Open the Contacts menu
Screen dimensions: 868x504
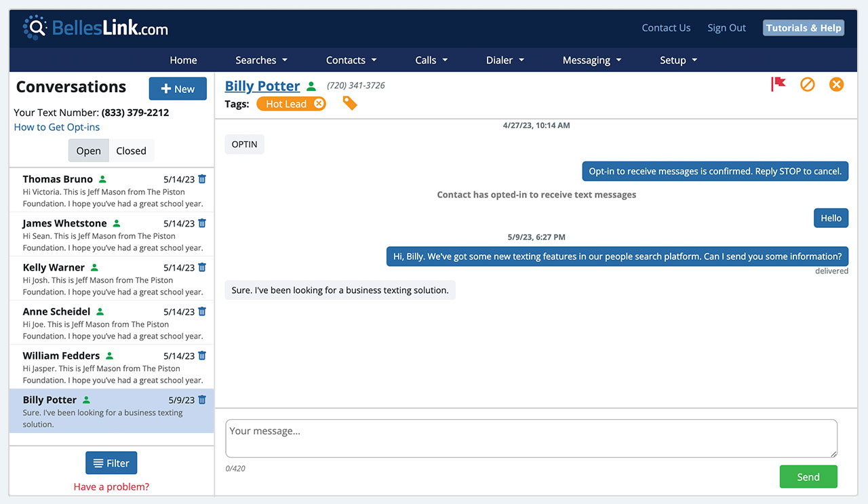(x=351, y=60)
